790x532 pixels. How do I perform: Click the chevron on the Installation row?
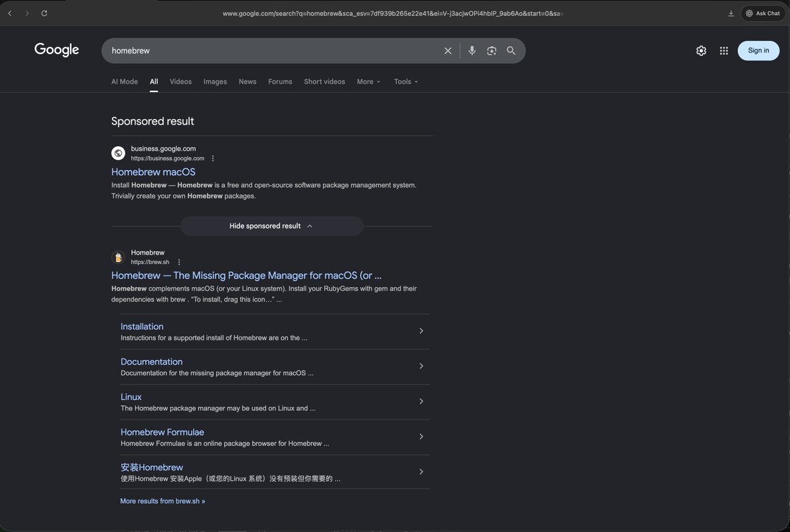coord(421,331)
